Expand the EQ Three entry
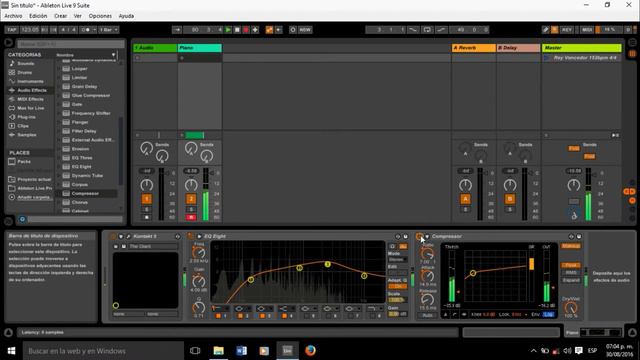The width and height of the screenshot is (640, 360). coord(59,158)
